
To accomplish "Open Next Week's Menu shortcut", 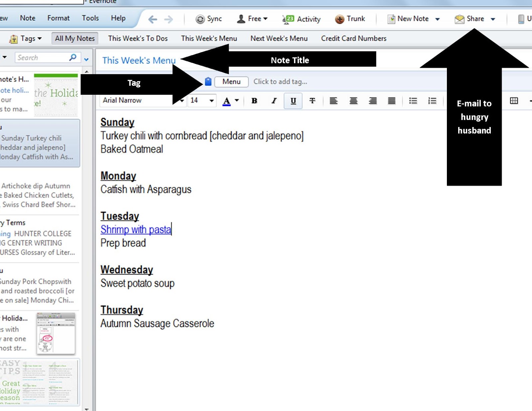I will pos(279,39).
